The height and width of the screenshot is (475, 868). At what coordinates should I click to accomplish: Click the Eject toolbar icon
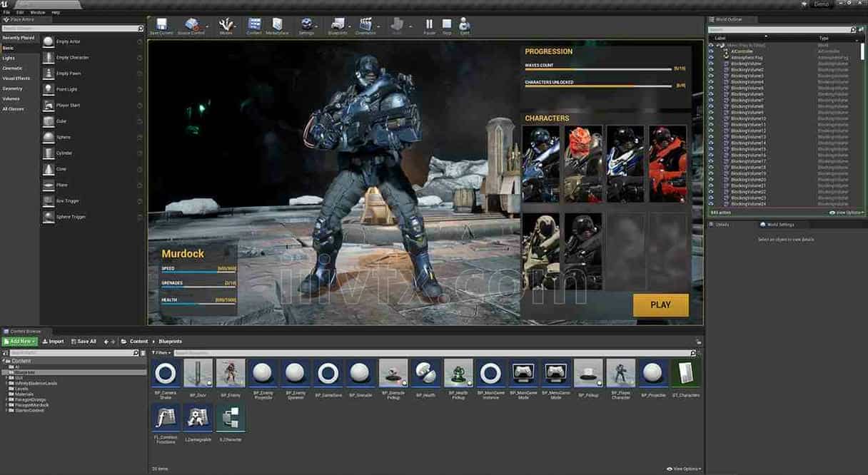pos(465,24)
